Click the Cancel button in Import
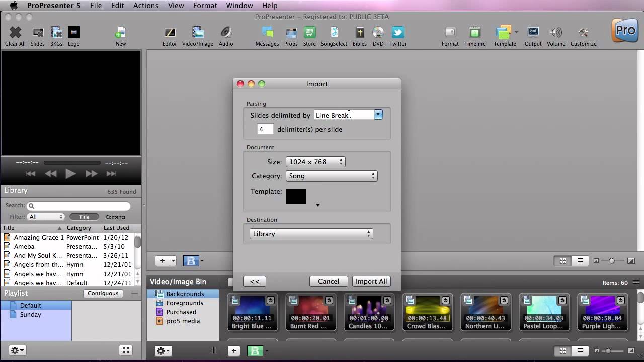This screenshot has height=362, width=644. click(329, 281)
